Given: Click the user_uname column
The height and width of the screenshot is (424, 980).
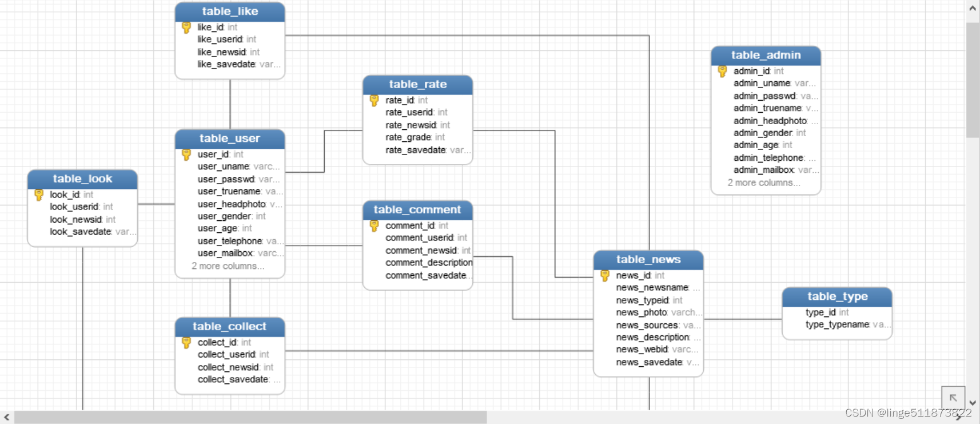Looking at the screenshot, I should (239, 167).
